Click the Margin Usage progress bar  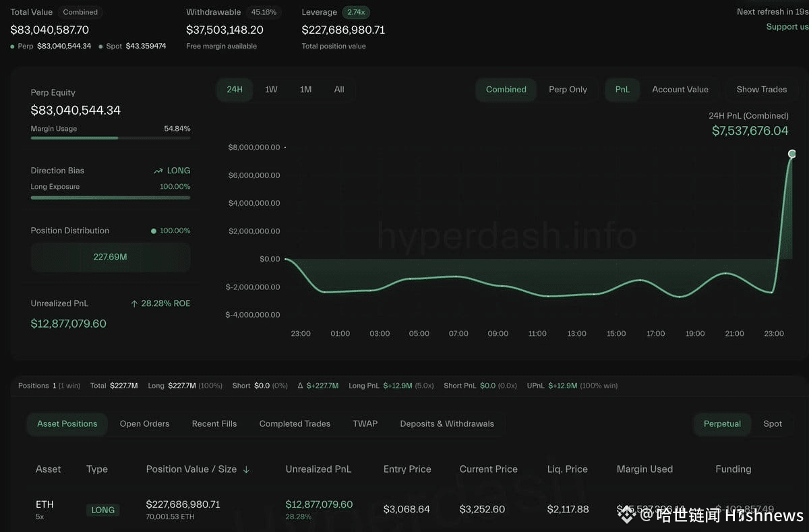click(x=110, y=138)
